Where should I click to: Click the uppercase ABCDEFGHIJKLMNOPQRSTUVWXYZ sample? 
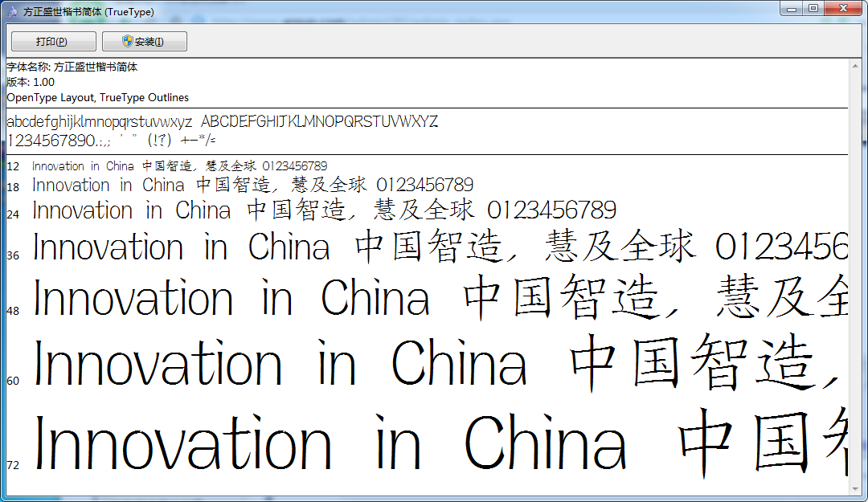319,121
